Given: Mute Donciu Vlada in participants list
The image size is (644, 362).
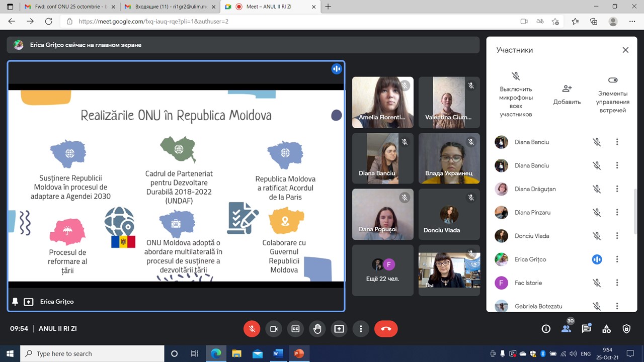Looking at the screenshot, I should click(x=597, y=236).
